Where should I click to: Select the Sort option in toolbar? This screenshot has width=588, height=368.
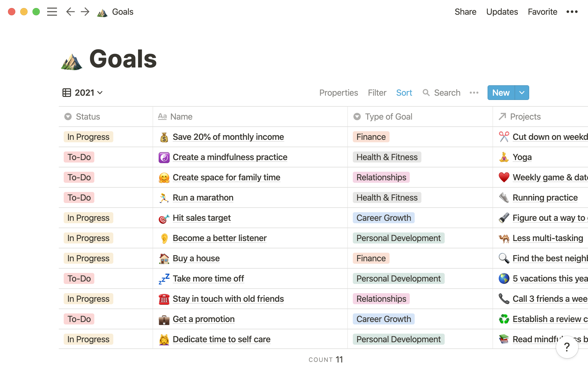point(404,92)
